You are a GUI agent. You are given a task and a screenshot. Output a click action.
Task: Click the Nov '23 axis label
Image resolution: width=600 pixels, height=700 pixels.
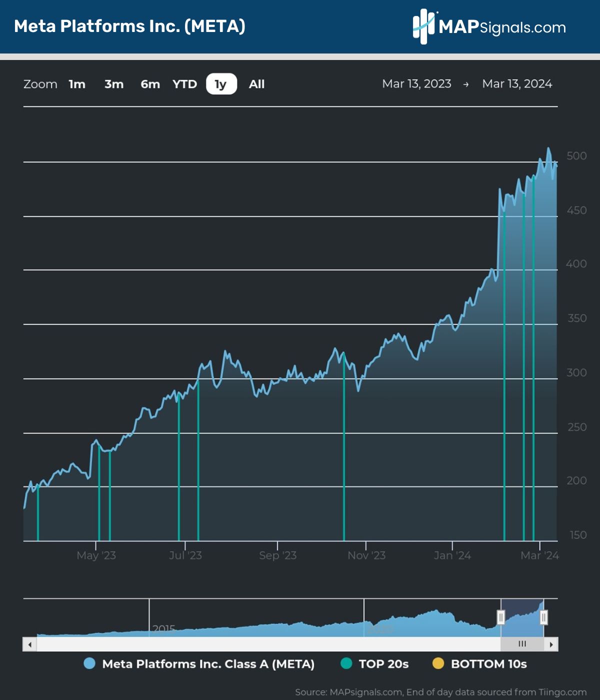click(x=366, y=555)
